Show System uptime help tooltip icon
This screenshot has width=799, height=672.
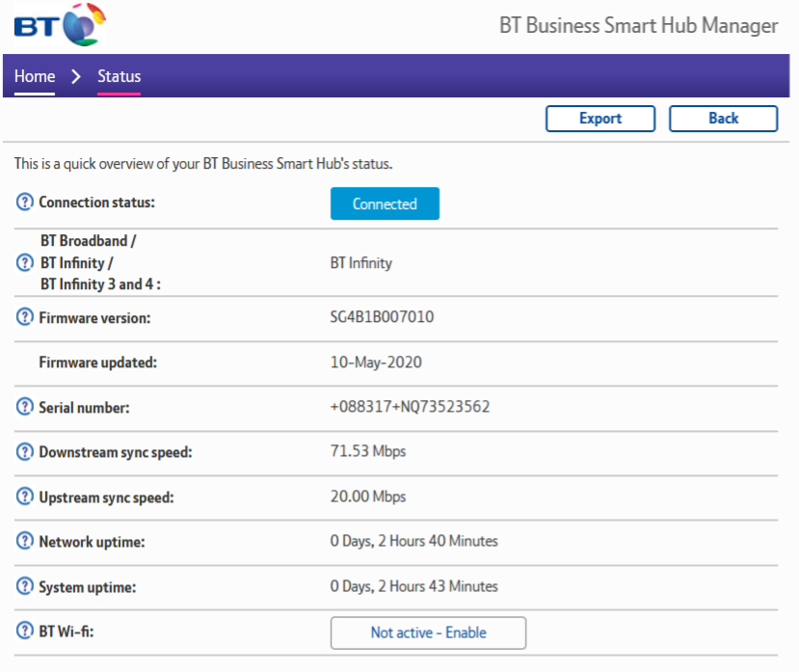click(25, 586)
